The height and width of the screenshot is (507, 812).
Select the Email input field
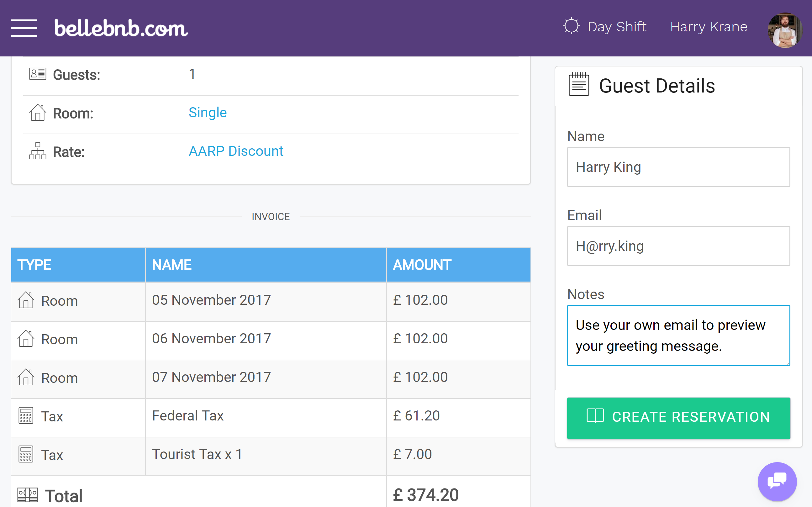click(679, 246)
